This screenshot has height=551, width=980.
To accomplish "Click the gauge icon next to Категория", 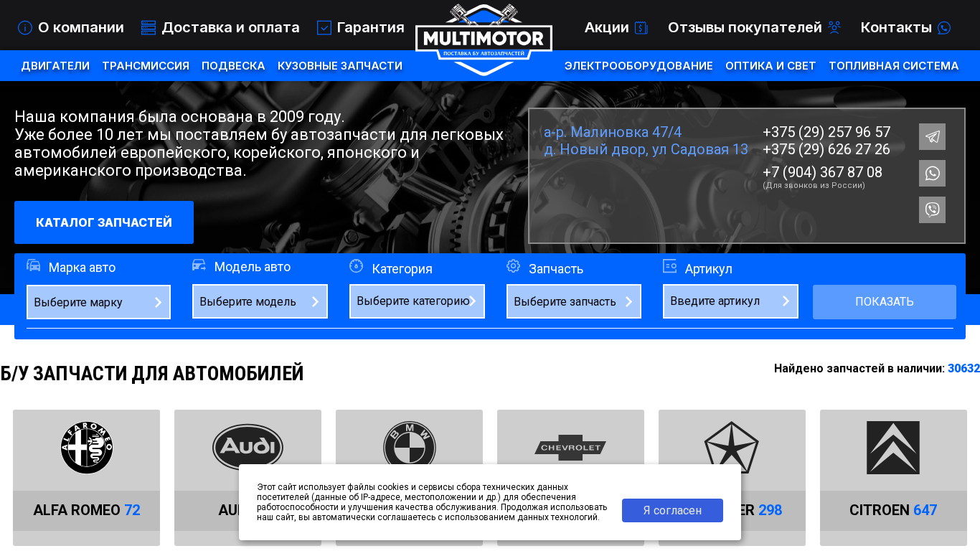I will point(357,265).
